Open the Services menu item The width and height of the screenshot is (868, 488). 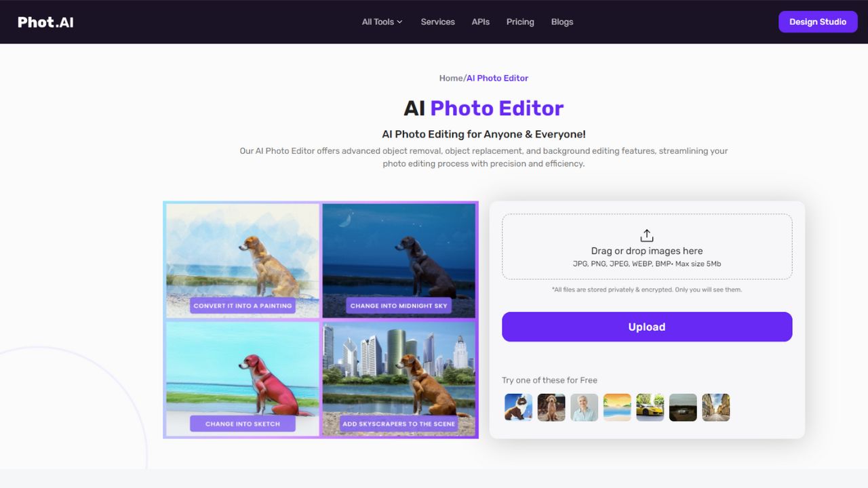(x=437, y=22)
